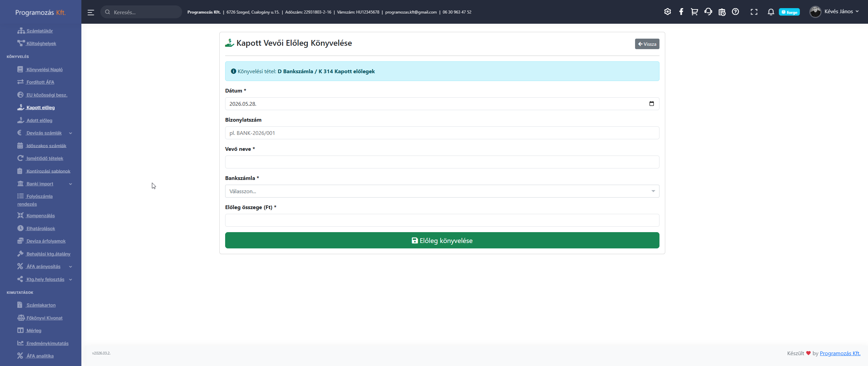Viewport: 868px width, 366px height.
Task: Open Adott előleg in the sidebar
Action: coord(35,120)
